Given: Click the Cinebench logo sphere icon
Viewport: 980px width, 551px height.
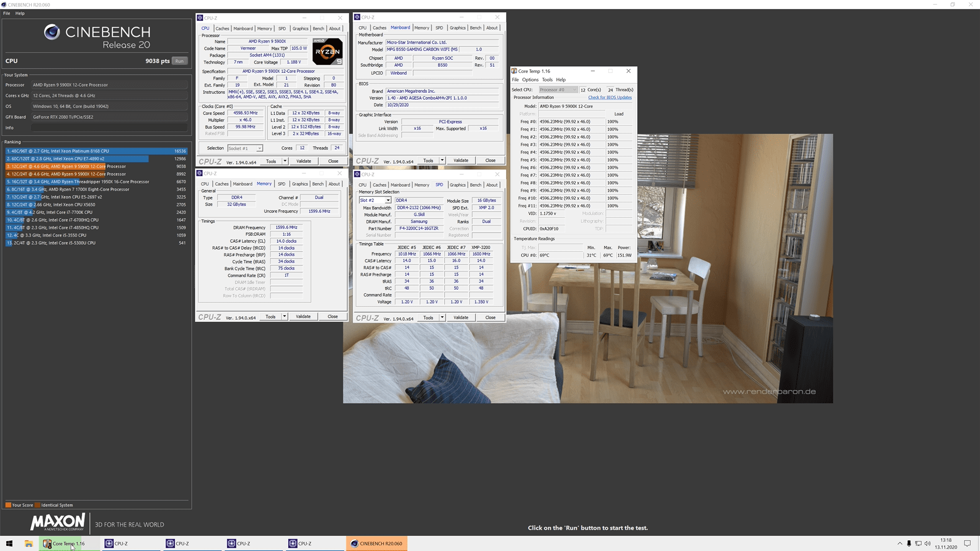Looking at the screenshot, I should 52,32.
